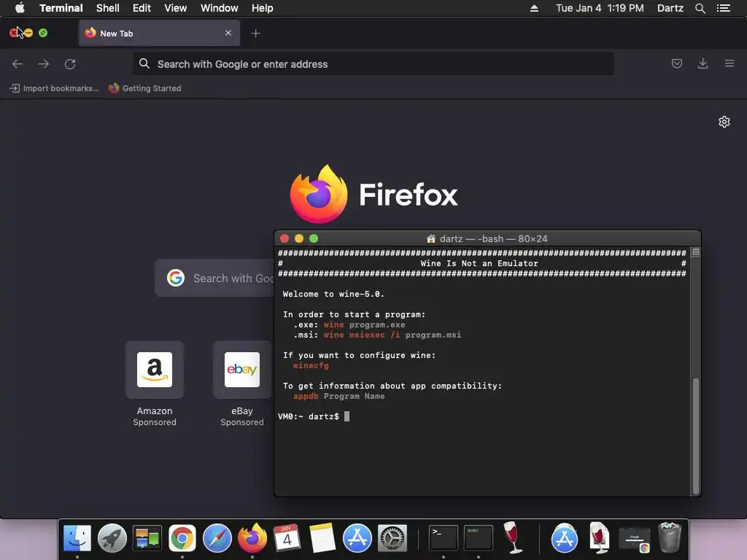Screen dimensions: 747x560
Task: Click the Terminal window scrollbar thumb
Action: click(695, 435)
